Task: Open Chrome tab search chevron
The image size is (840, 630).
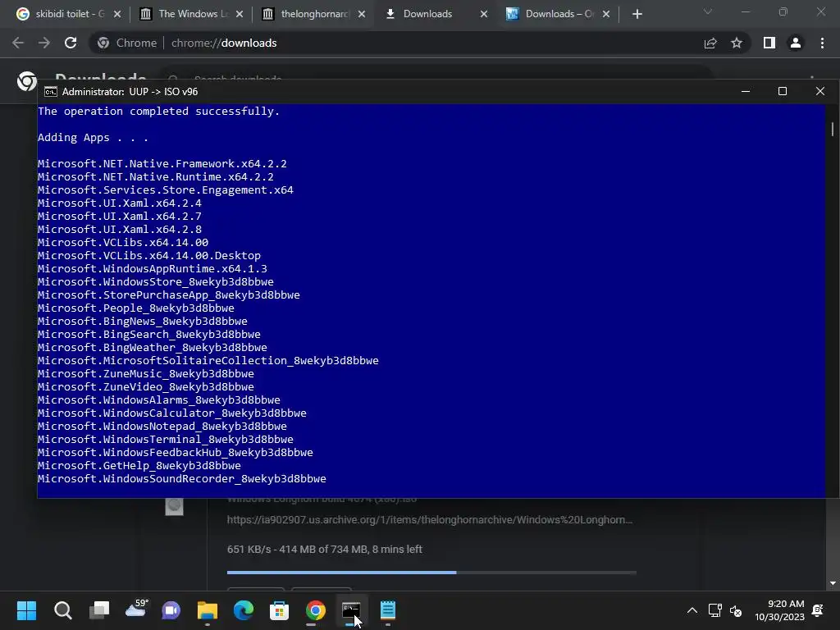Action: coord(708,11)
